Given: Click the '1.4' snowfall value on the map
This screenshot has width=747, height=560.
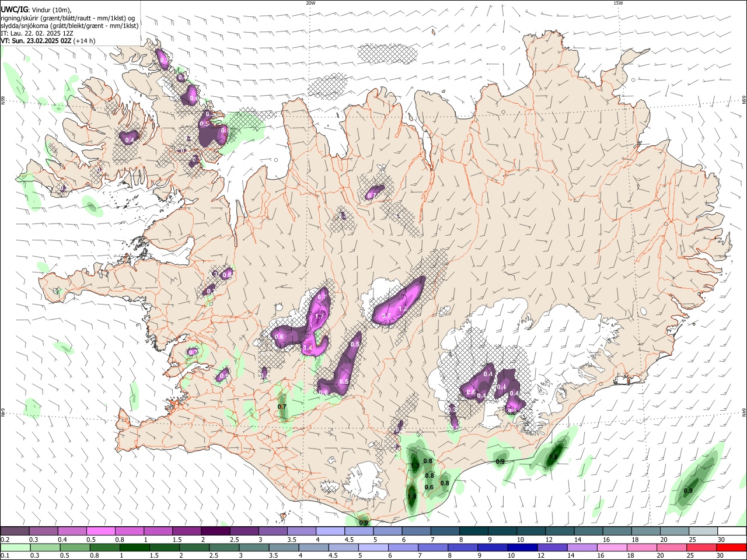Looking at the screenshot, I should click(308, 348).
